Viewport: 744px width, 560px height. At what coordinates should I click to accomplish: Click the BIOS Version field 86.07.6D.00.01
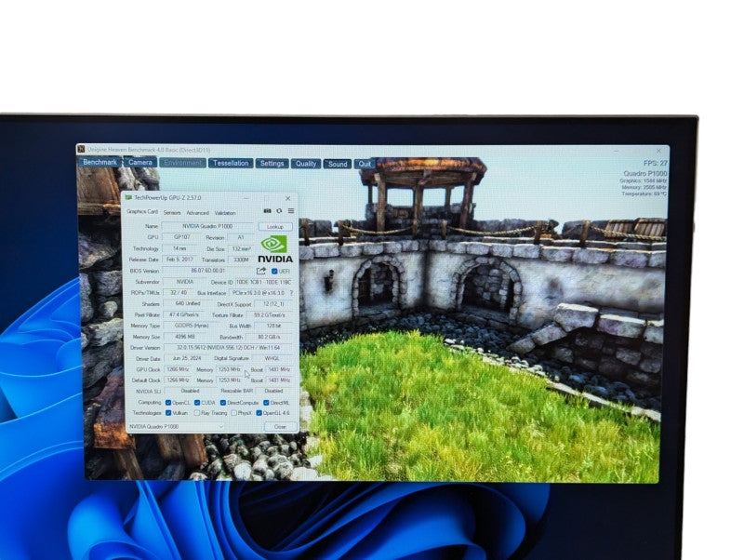click(207, 271)
